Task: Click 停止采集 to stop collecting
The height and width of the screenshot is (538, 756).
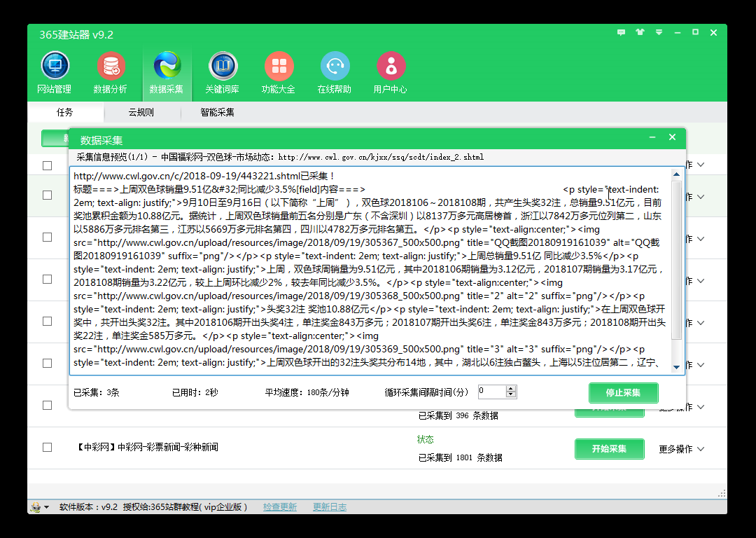Action: (x=624, y=393)
